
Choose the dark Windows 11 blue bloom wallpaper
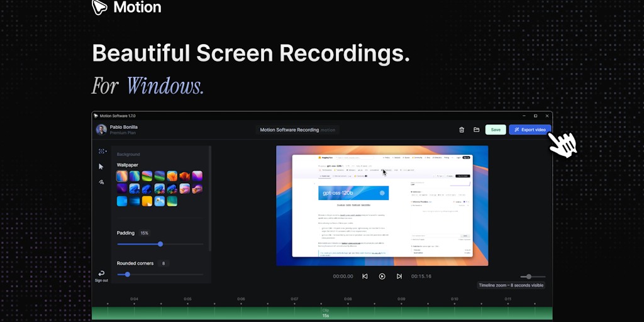(147, 189)
